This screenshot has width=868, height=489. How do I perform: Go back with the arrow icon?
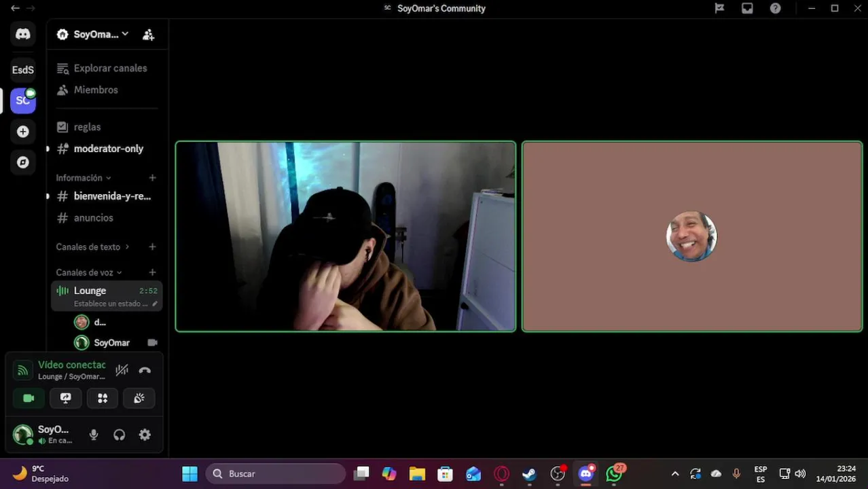coord(15,8)
